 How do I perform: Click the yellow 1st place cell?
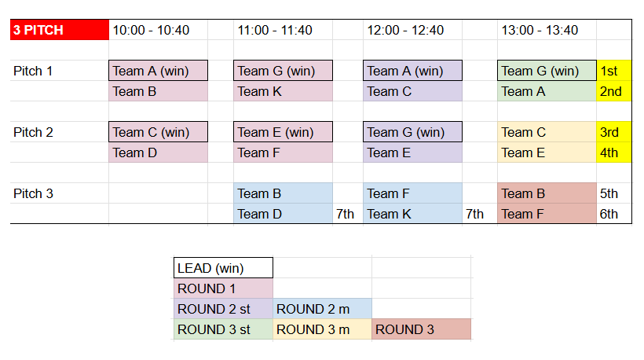coord(614,71)
